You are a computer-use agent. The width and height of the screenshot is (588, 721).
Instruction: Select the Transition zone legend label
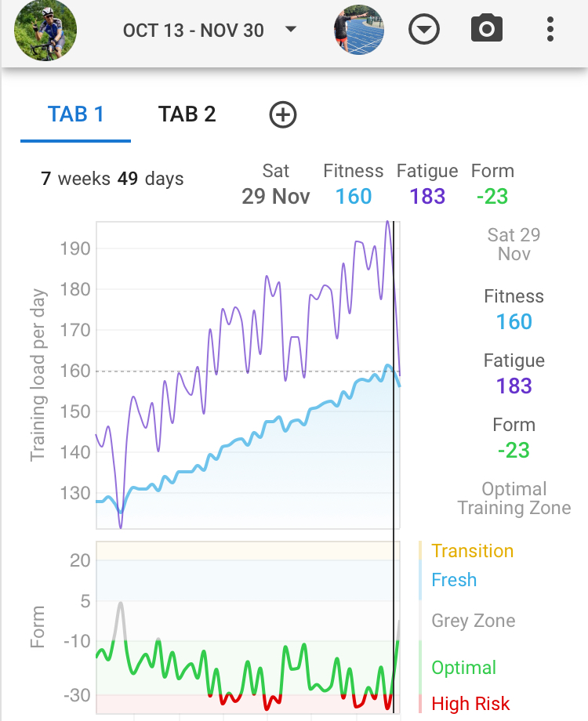(472, 551)
